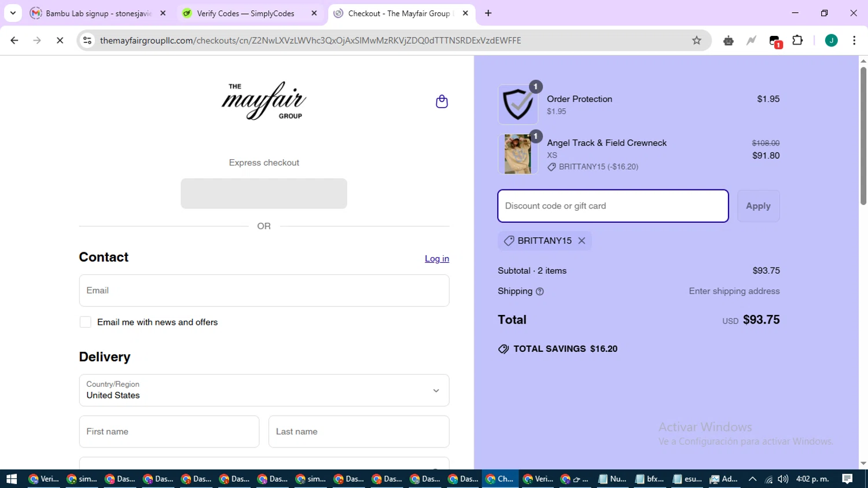Bookmark this page with star icon

pyautogui.click(x=697, y=41)
